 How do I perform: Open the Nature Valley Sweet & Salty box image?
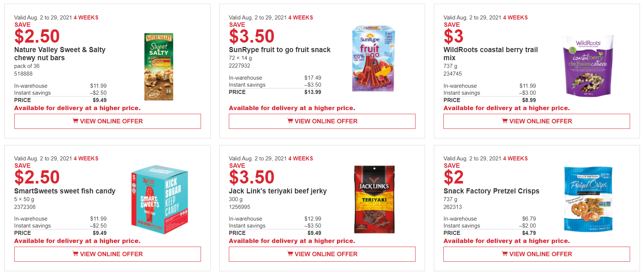click(x=158, y=67)
